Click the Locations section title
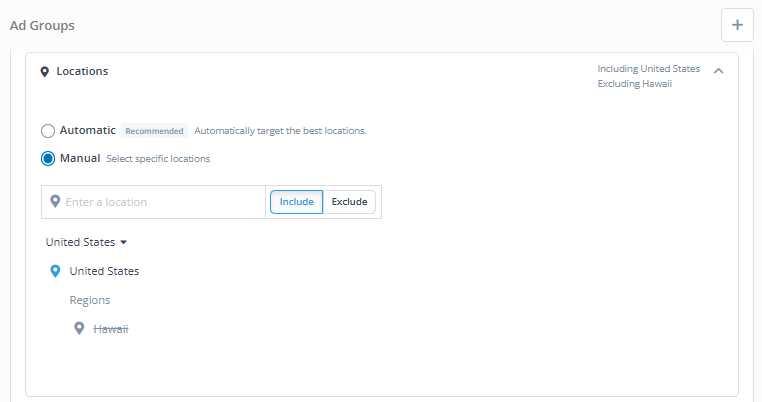 click(x=82, y=71)
